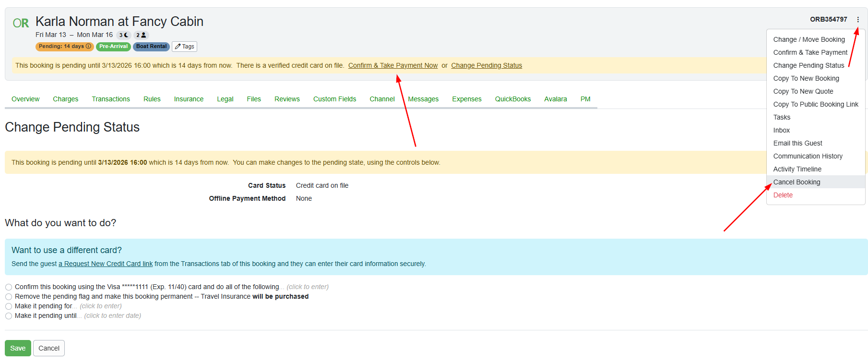Open the Messages tab
The height and width of the screenshot is (364, 868).
(423, 99)
